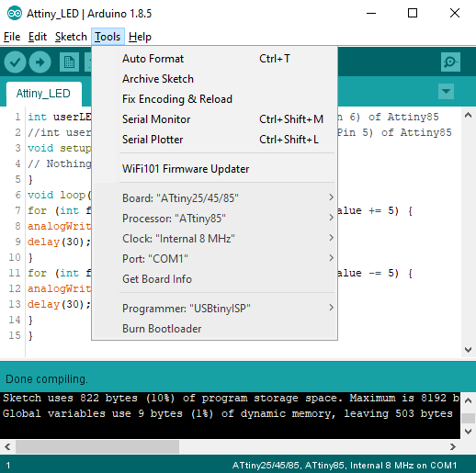This screenshot has height=473, width=476.
Task: Switch to the Attiny_LED tab
Action: pos(43,94)
